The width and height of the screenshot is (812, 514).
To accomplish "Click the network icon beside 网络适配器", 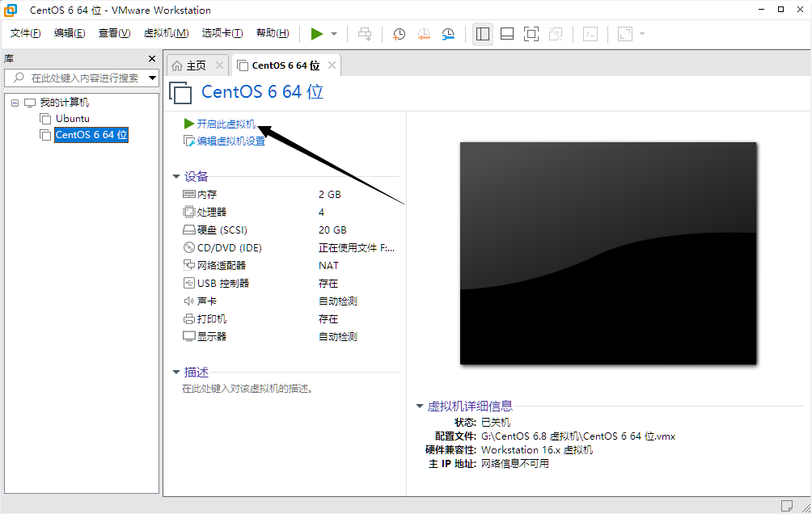I will pyautogui.click(x=189, y=266).
